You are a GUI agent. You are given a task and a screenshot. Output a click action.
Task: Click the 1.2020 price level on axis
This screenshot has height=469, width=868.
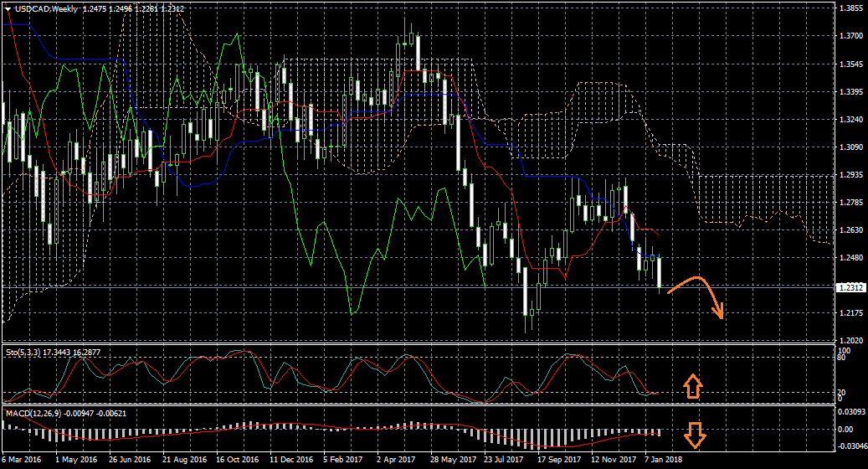click(x=850, y=340)
